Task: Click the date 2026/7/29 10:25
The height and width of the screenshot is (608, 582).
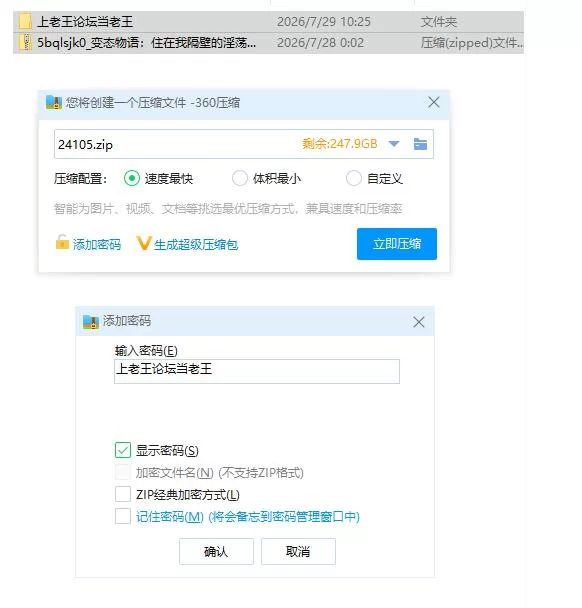Action: [x=324, y=21]
